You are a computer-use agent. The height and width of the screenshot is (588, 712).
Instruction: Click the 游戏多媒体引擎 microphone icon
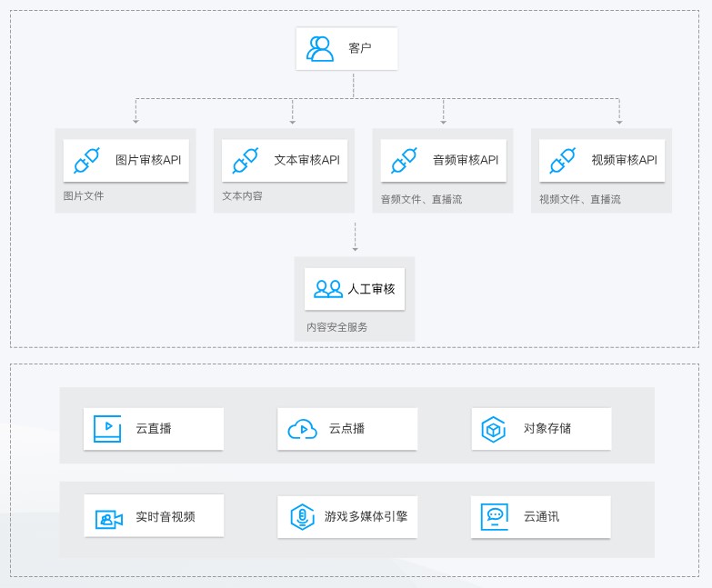click(x=303, y=517)
